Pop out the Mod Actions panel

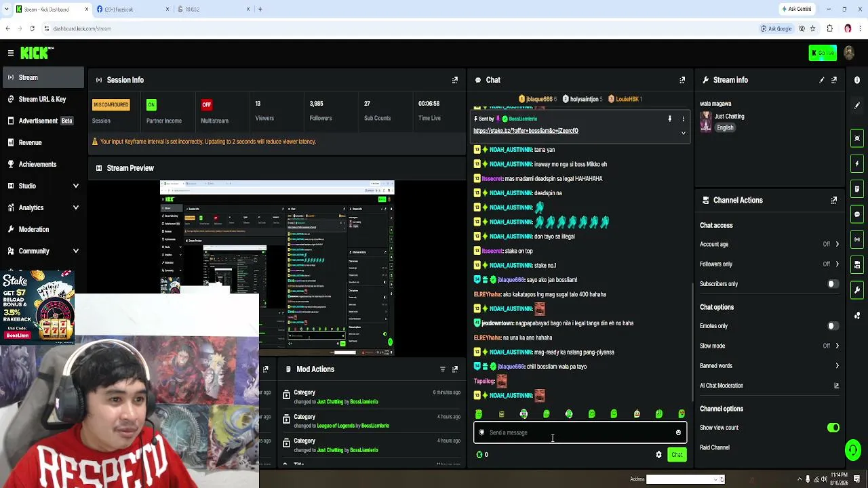(x=455, y=369)
